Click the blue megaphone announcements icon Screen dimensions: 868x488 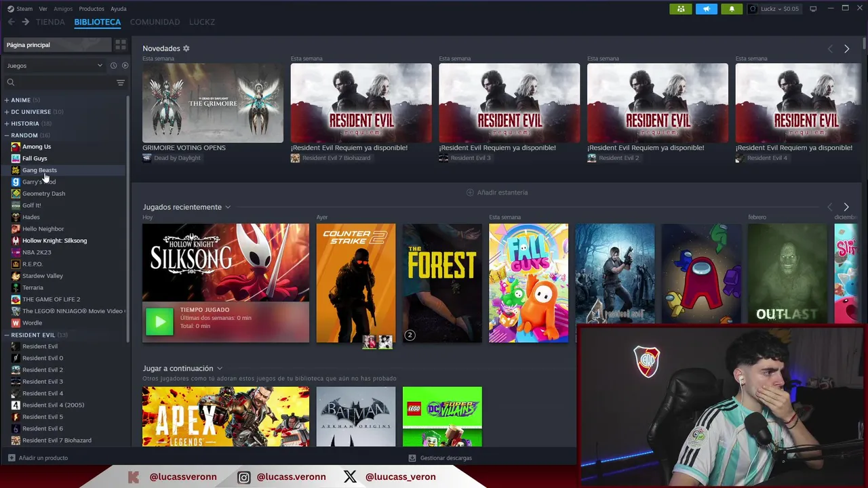(x=706, y=9)
